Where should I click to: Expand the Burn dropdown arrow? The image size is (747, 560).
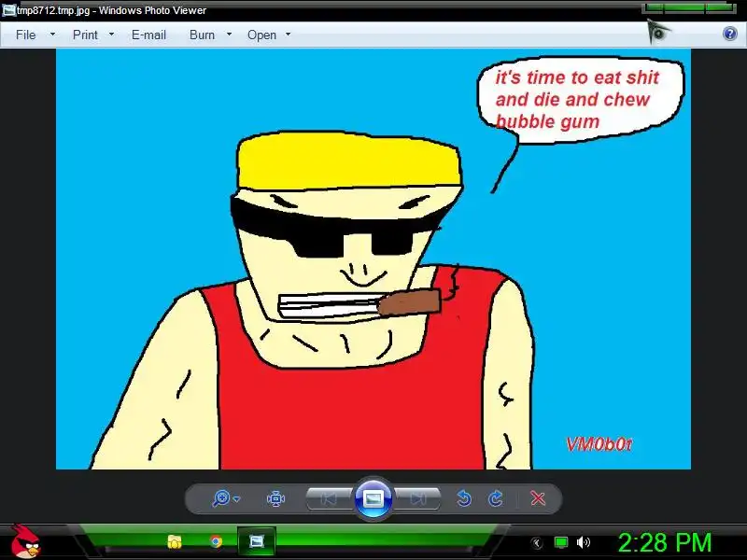point(229,35)
